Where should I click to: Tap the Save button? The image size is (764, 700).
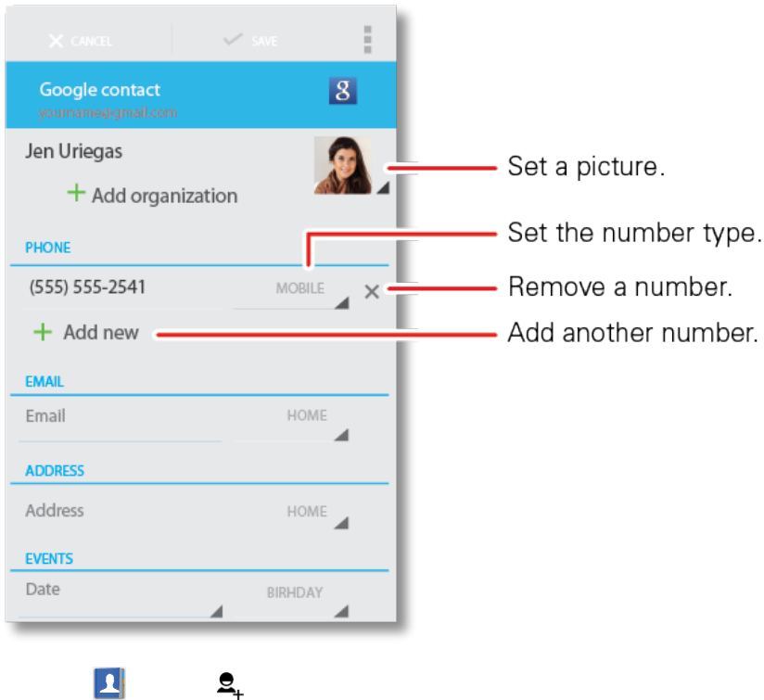pyautogui.click(x=250, y=41)
